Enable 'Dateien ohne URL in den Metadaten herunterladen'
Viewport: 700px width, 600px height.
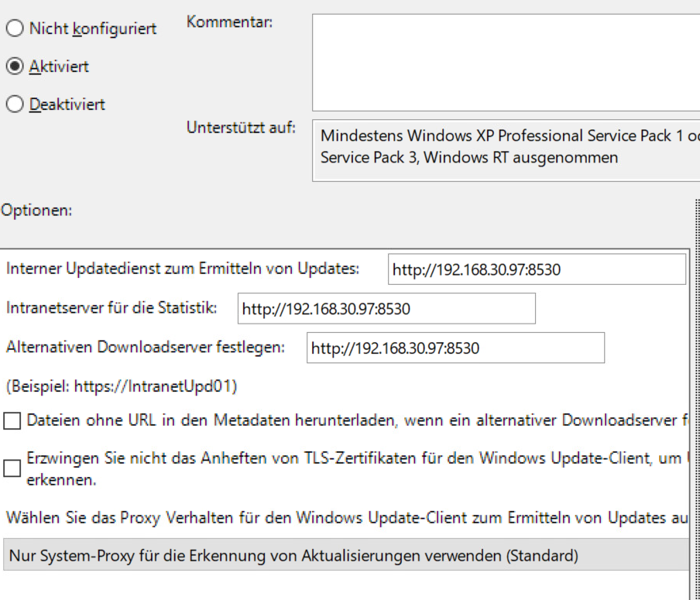coord(12,421)
